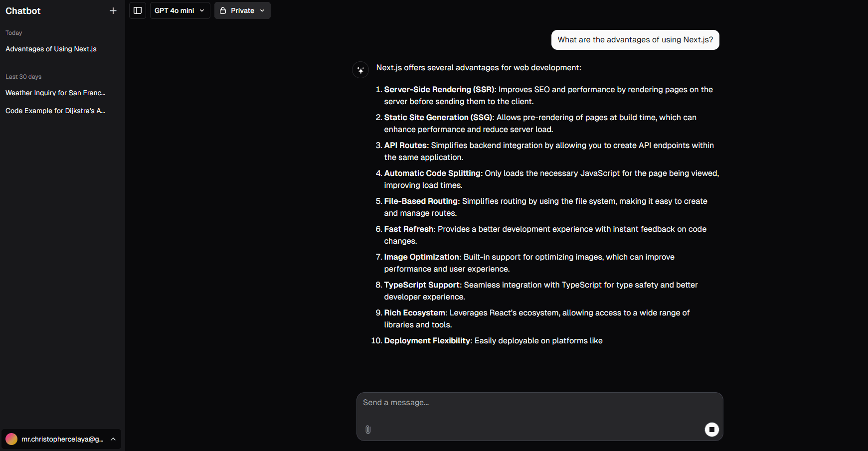Click TypeScript Support text
Viewport: 868px width, 451px height.
[423, 285]
